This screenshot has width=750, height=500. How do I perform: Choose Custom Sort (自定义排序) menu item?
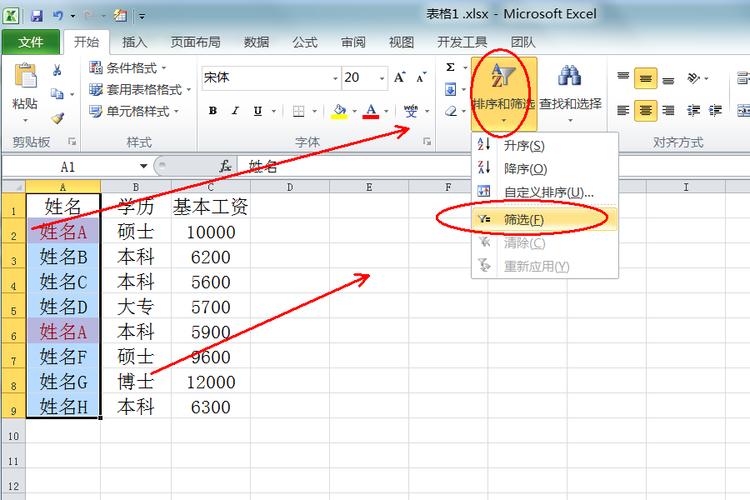point(544,192)
